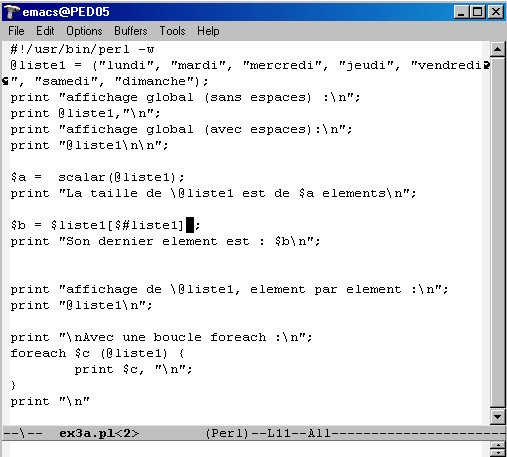
Task: Click the text cursor block after $#liste1]
Action: [x=190, y=225]
